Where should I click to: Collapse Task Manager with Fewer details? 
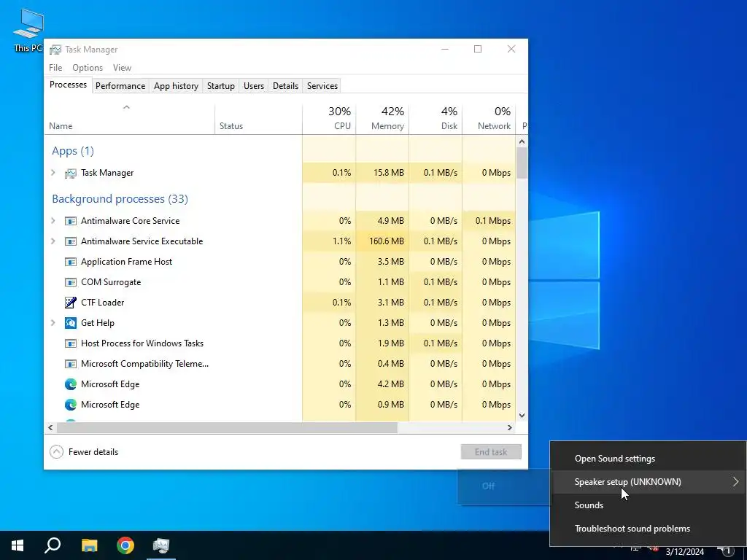(84, 452)
